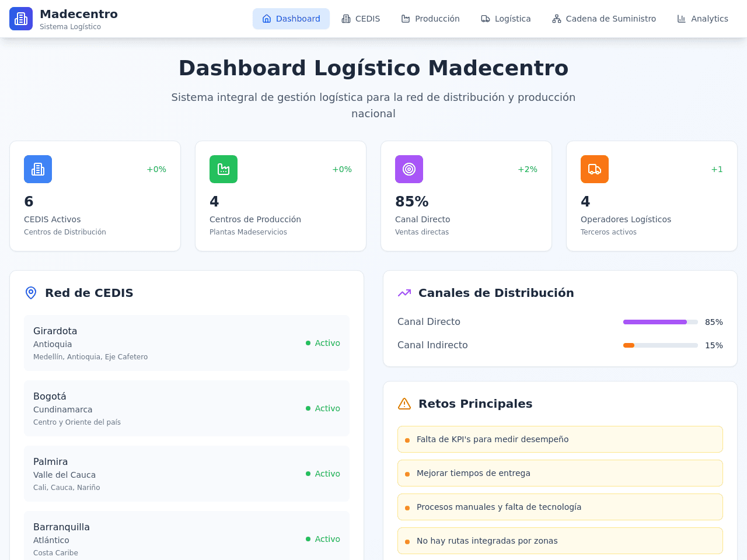
Task: Click the +0% change on Centros de Producción
Action: pos(342,169)
